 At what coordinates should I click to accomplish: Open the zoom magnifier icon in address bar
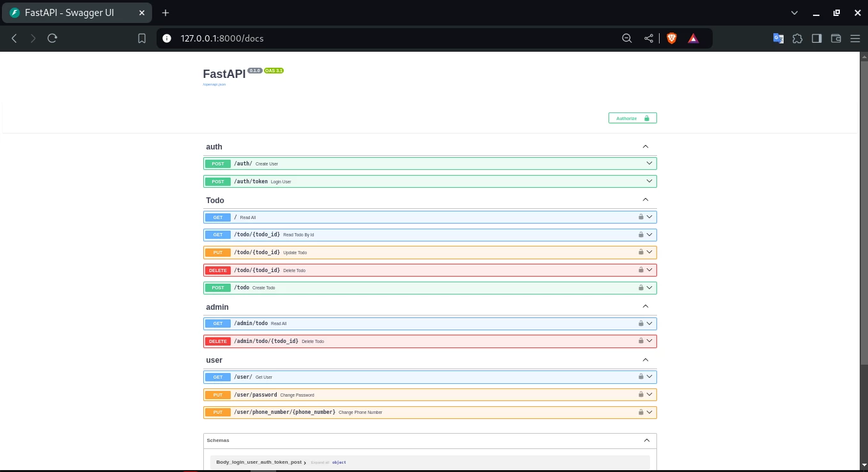(x=627, y=38)
